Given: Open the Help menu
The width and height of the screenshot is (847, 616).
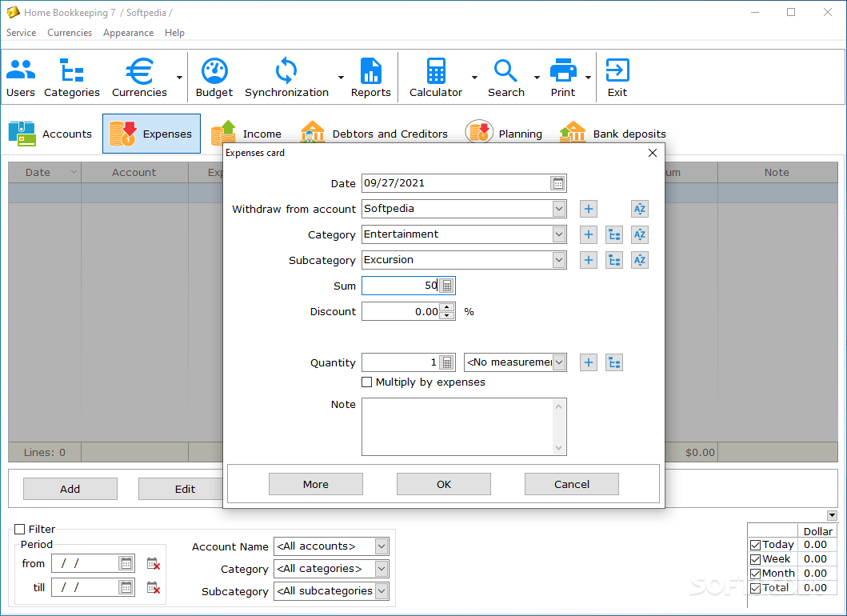Looking at the screenshot, I should pyautogui.click(x=174, y=33).
